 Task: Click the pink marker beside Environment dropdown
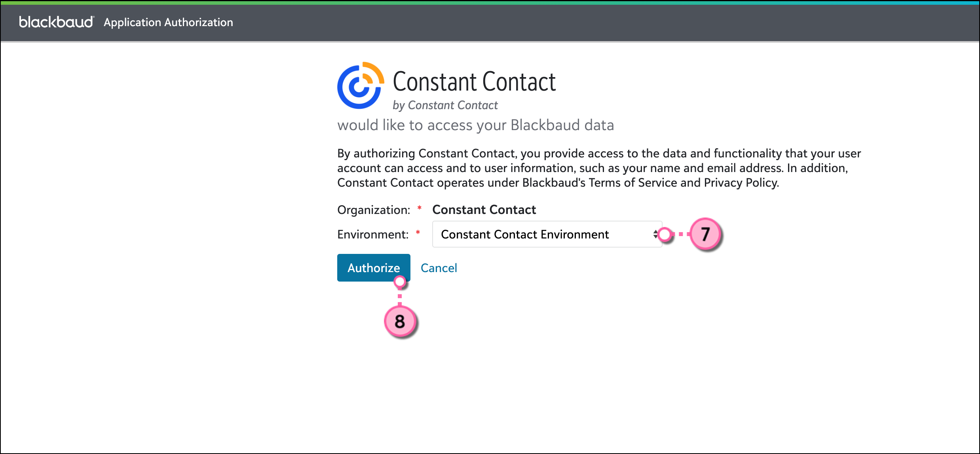point(665,234)
